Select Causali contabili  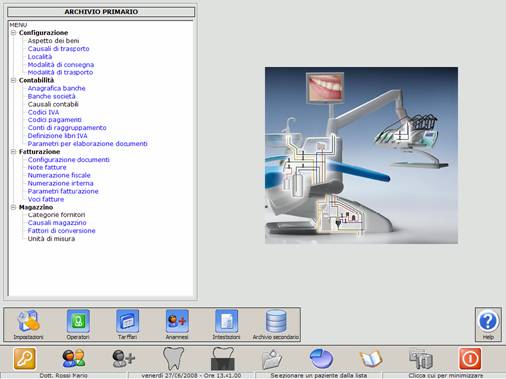pos(53,104)
